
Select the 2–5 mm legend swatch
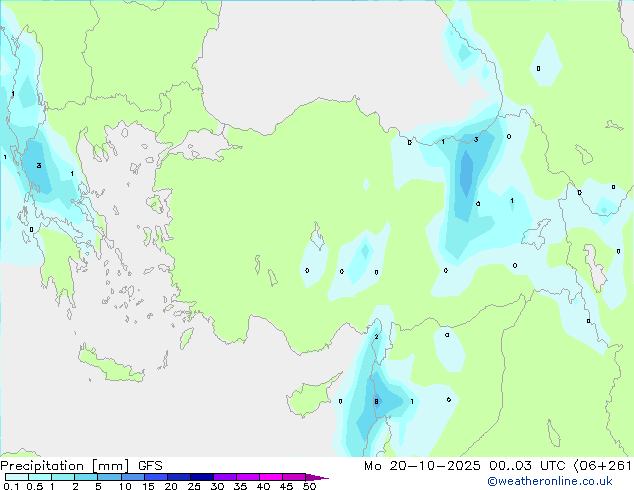(86, 477)
